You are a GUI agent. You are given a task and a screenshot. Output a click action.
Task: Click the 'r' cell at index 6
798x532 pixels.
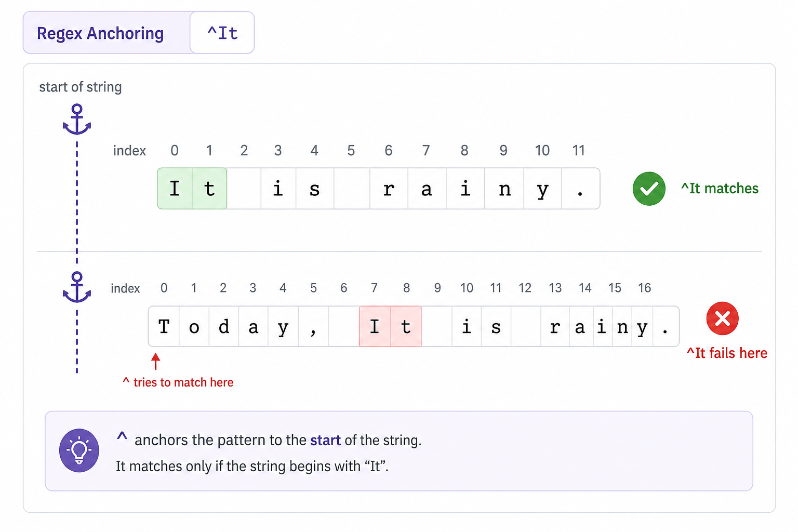(x=389, y=189)
